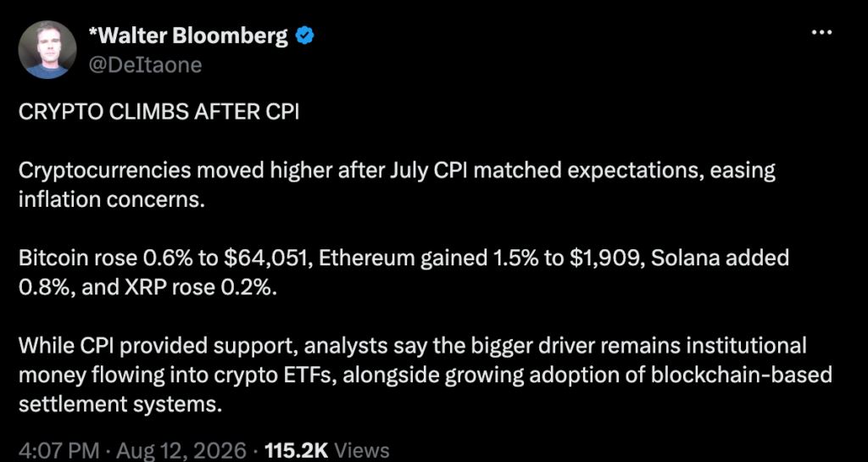Click the CRYPTO CLIMBS AFTER CPI headline

159,112
